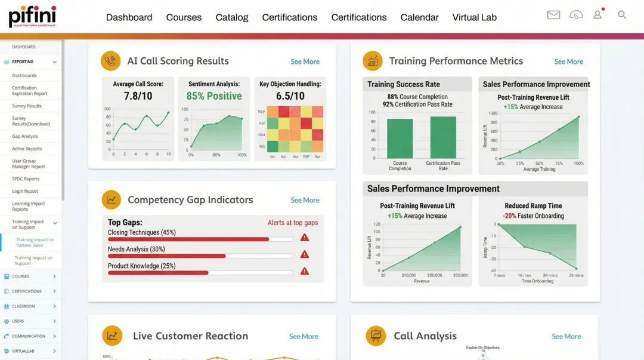Expand the COURSES section
The height and width of the screenshot is (360, 644).
(23, 277)
